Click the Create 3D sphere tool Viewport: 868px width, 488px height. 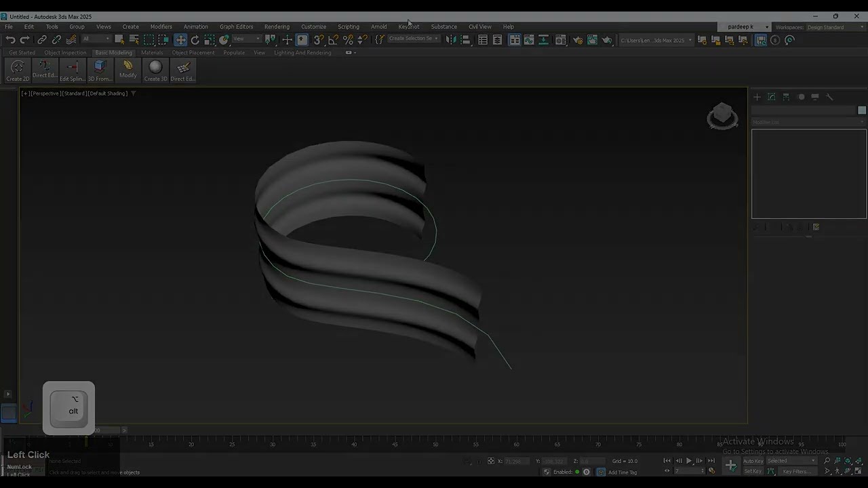tap(155, 70)
